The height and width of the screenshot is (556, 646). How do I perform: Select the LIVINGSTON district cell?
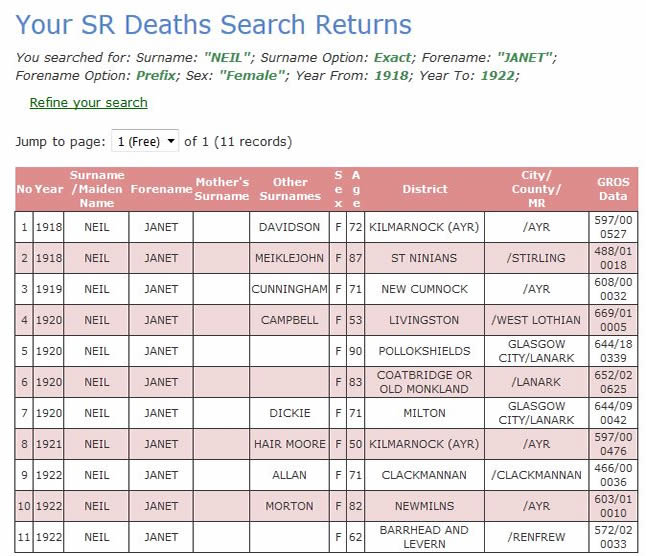[425, 320]
